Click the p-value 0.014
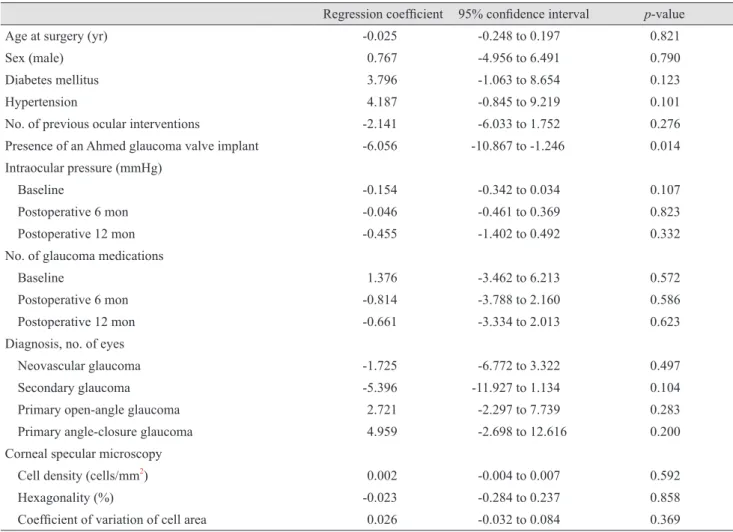 665,146
